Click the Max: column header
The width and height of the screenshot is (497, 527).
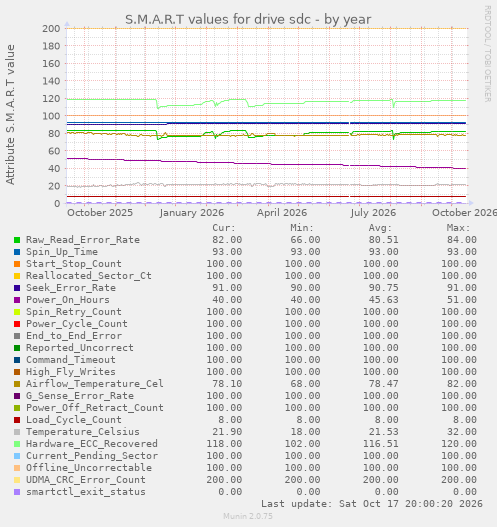click(458, 228)
